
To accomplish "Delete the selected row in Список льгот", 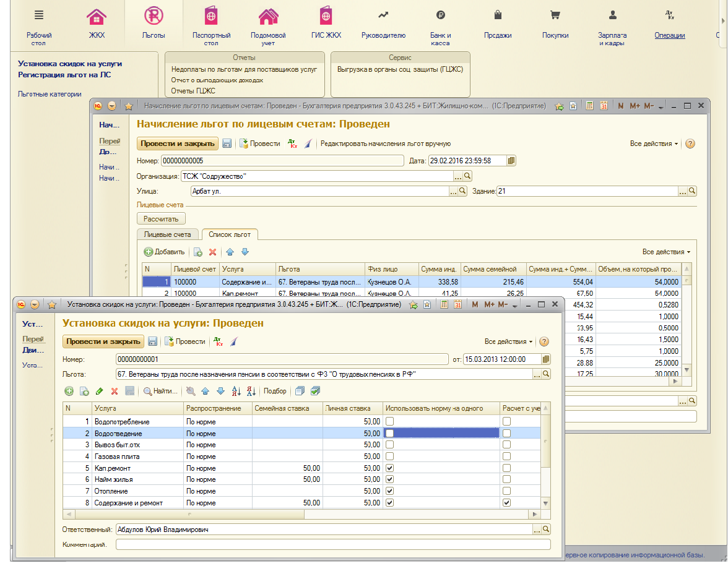I will pos(213,252).
